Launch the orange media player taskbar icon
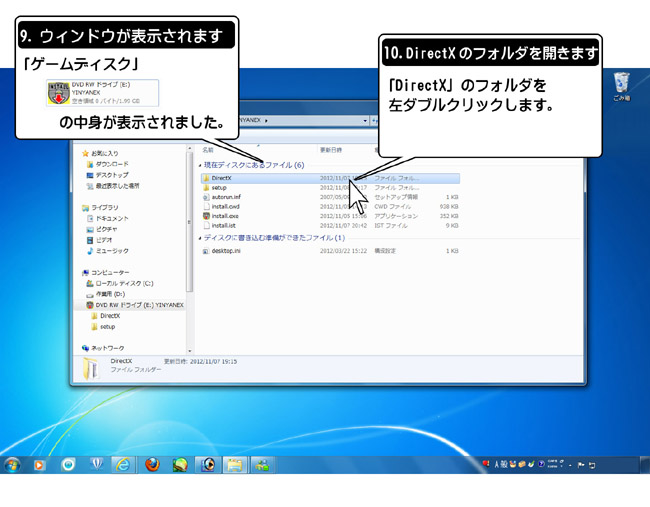 coord(39,465)
